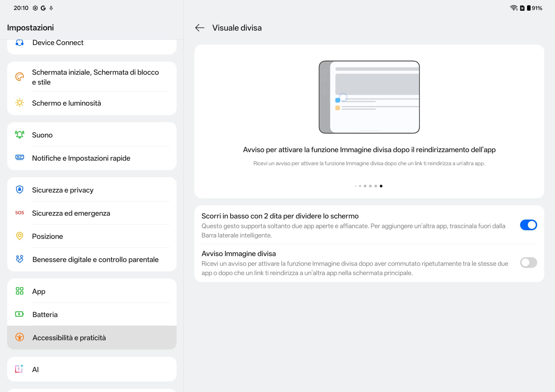The image size is (555, 392).
Task: Select Accessibilità e praticità menu item
Action: [69, 338]
